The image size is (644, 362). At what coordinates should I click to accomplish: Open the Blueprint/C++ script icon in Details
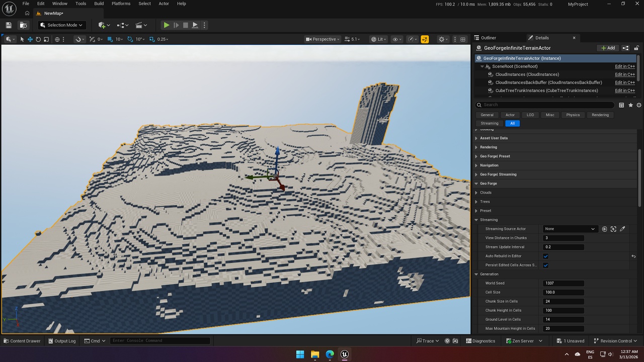click(625, 48)
